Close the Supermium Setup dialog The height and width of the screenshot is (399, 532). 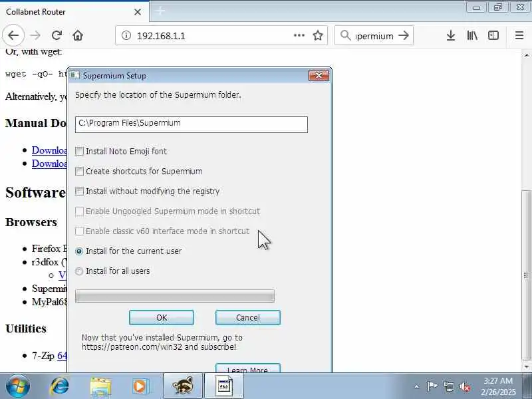pos(319,75)
